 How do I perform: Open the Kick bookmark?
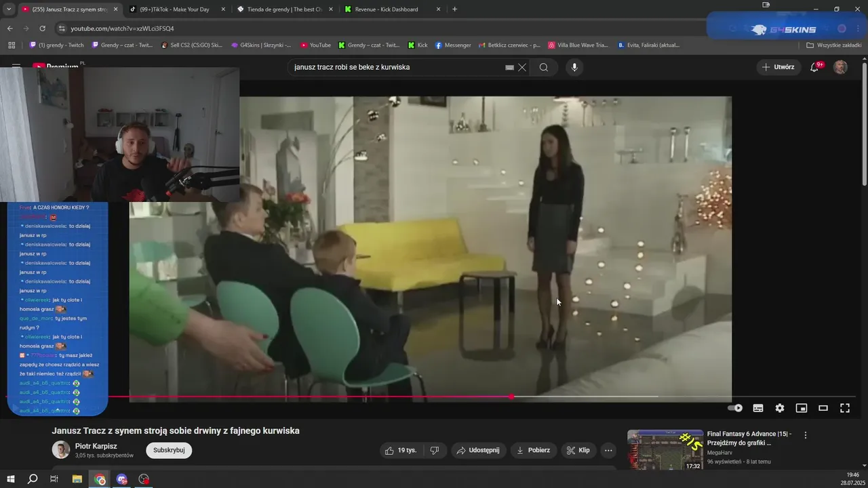pos(418,45)
